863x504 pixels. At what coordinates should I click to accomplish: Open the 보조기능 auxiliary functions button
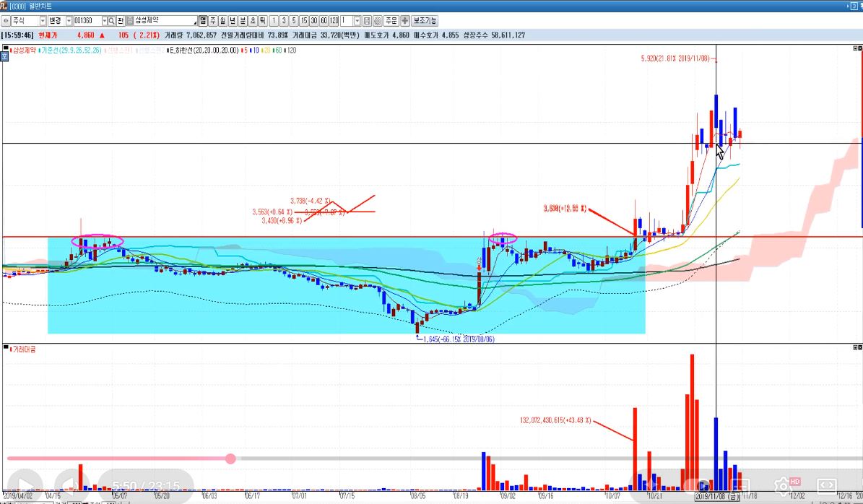tap(425, 21)
